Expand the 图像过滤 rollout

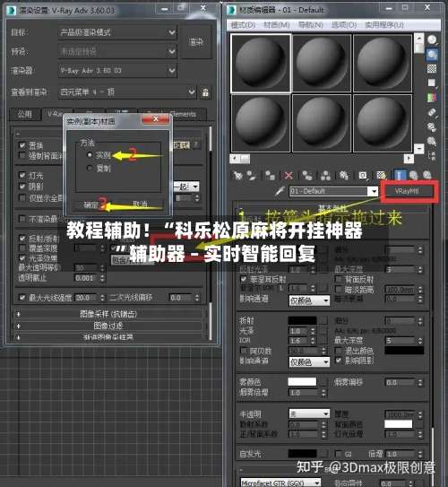(x=108, y=326)
